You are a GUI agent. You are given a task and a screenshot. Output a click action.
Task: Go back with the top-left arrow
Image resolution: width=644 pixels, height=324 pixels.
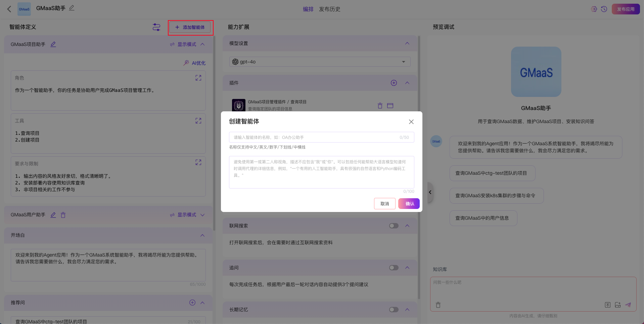click(9, 9)
